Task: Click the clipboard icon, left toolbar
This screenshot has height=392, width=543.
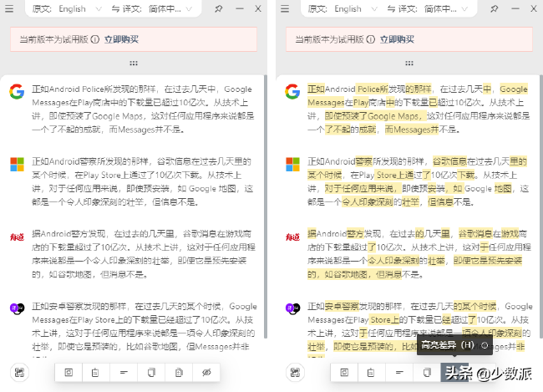Action: (95, 373)
